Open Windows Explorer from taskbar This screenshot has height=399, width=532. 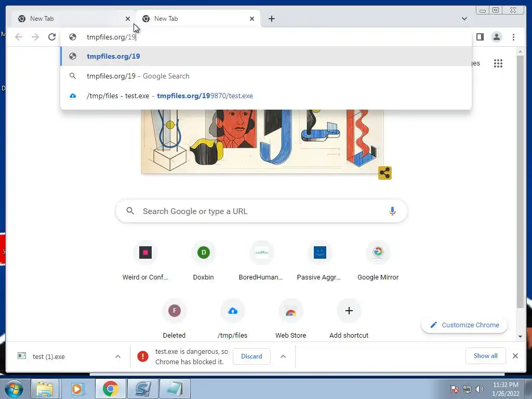click(x=45, y=389)
